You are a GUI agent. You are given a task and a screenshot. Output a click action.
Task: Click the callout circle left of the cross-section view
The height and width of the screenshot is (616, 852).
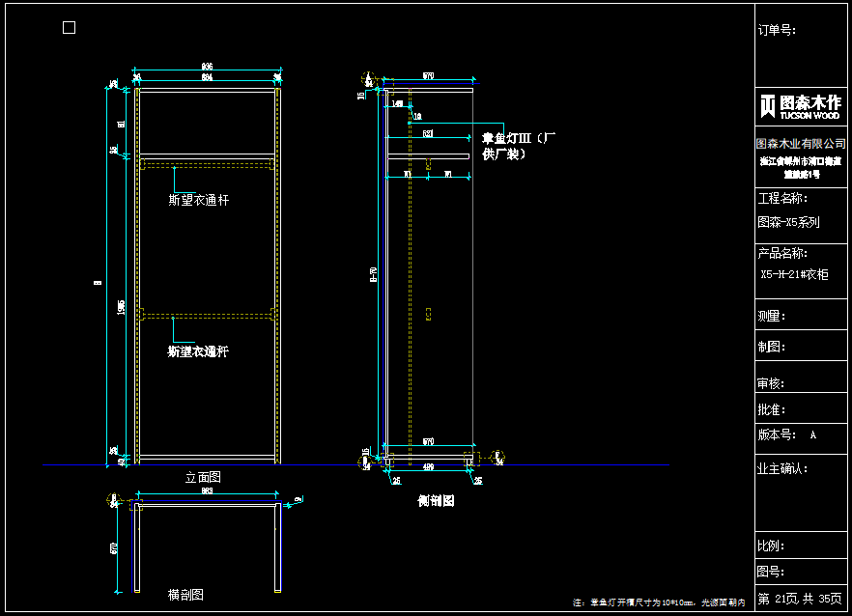point(114,500)
